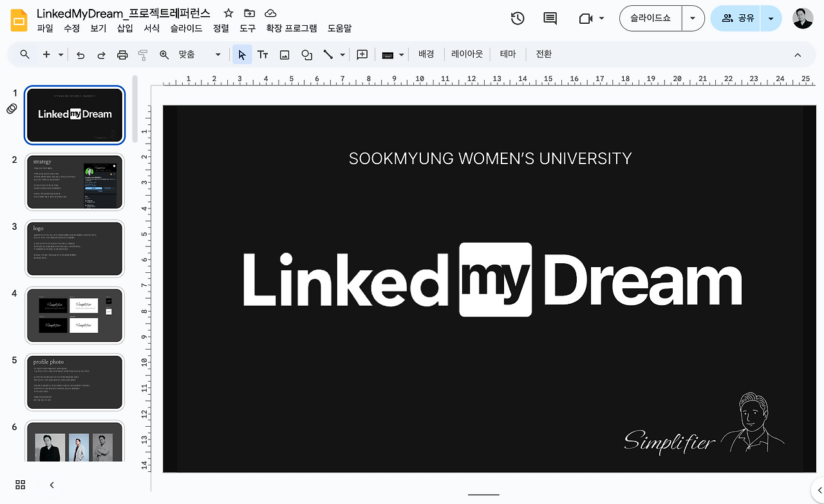Click the 테마 theme button
The image size is (824, 504).
(508, 55)
